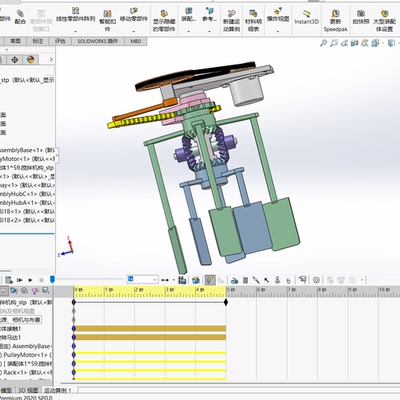Click the Zoom to Fit view icon
The image size is (400, 400).
coord(323,43)
